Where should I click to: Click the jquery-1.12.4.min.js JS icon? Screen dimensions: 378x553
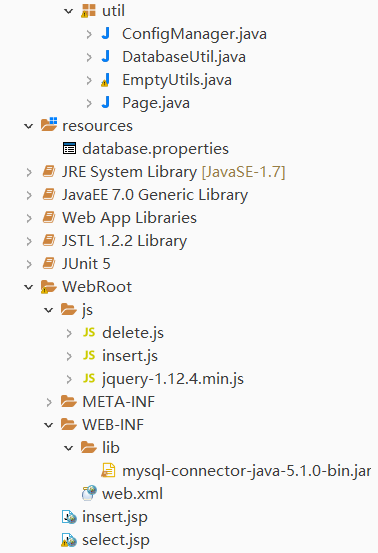pos(89,378)
